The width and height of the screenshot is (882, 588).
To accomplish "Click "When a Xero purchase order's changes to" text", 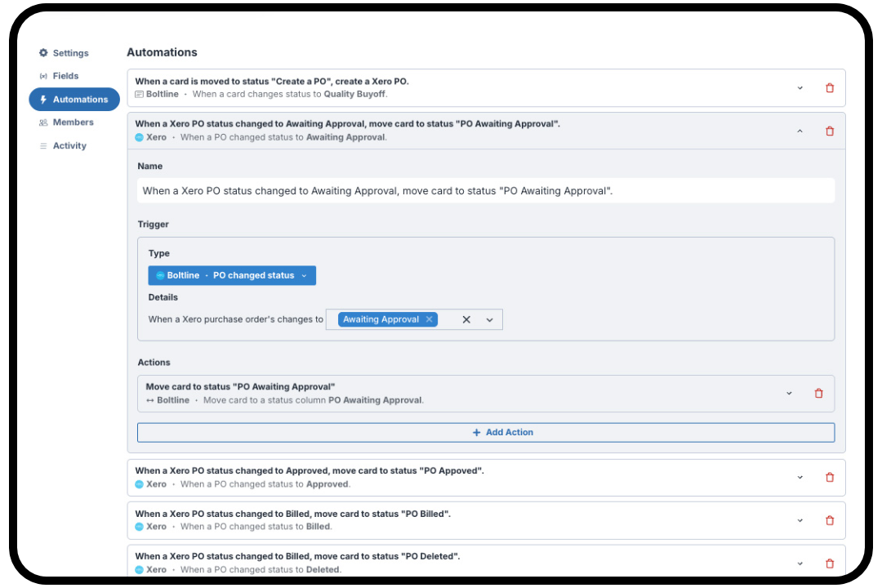I will (x=236, y=319).
